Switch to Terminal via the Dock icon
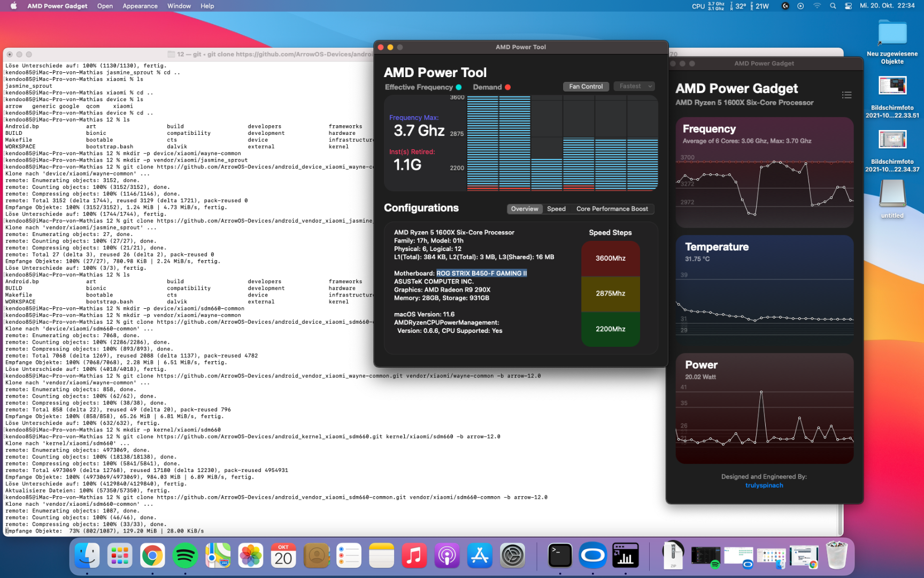 click(x=560, y=556)
